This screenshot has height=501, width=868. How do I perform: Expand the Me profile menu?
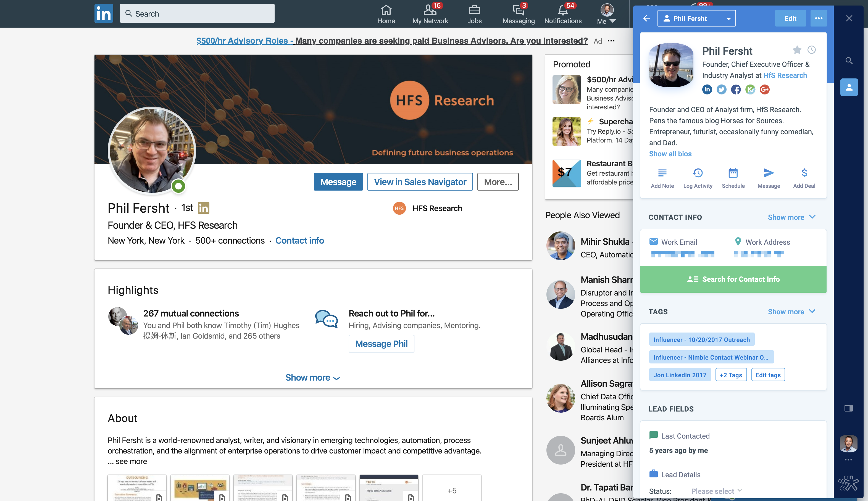tap(607, 14)
